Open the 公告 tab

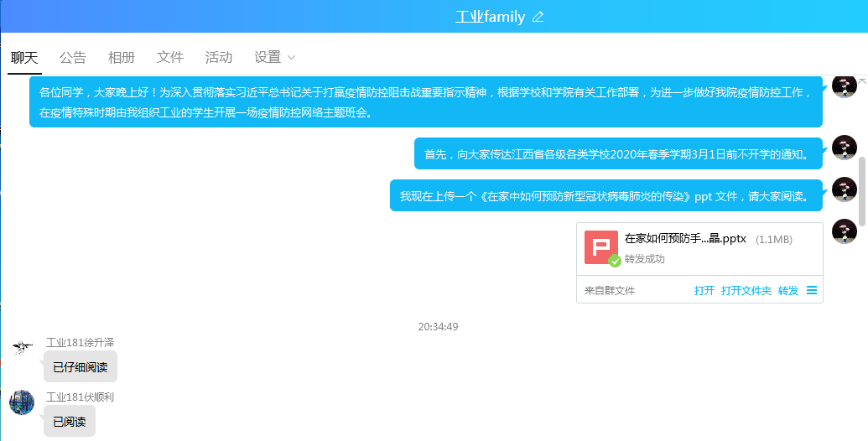pos(73,57)
